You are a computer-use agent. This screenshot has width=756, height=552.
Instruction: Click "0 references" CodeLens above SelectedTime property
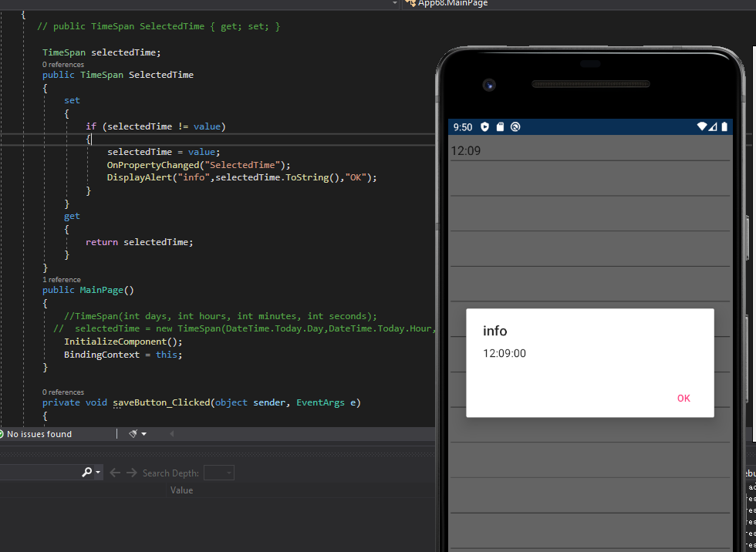(x=62, y=65)
